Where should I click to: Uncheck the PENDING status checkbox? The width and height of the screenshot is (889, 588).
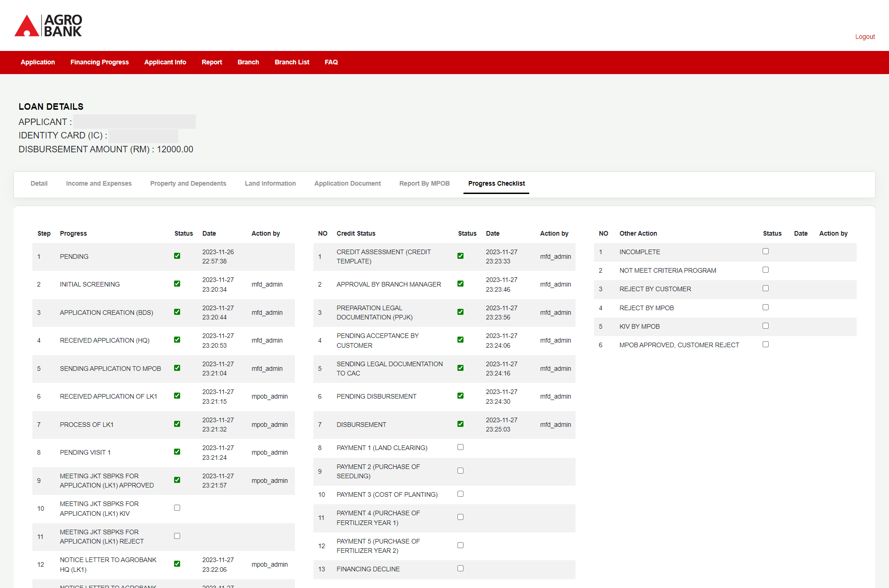pos(177,256)
